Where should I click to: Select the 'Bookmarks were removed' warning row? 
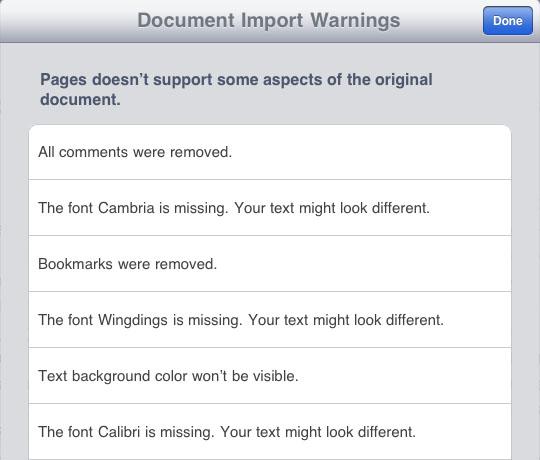[270, 264]
